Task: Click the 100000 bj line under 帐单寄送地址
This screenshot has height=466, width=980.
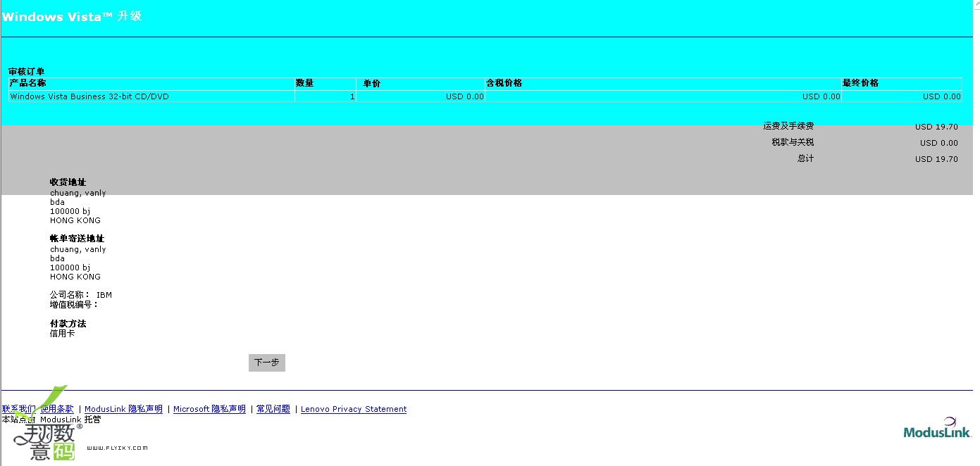Action: click(x=70, y=267)
